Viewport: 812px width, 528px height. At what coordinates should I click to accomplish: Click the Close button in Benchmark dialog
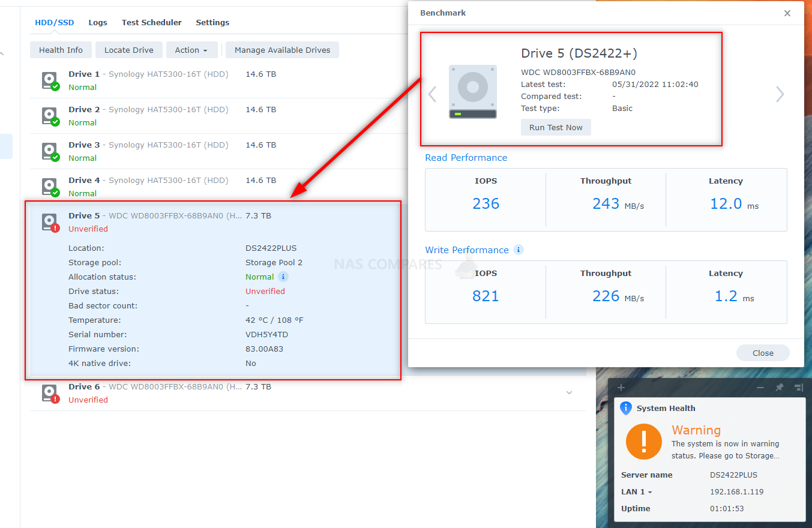[x=763, y=353]
